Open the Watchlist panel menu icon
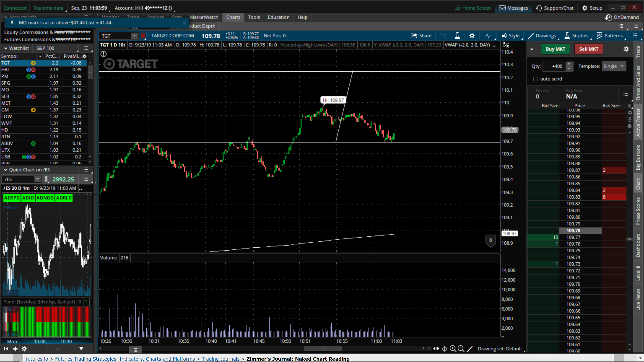Image resolution: width=644 pixels, height=362 pixels. pos(86,48)
